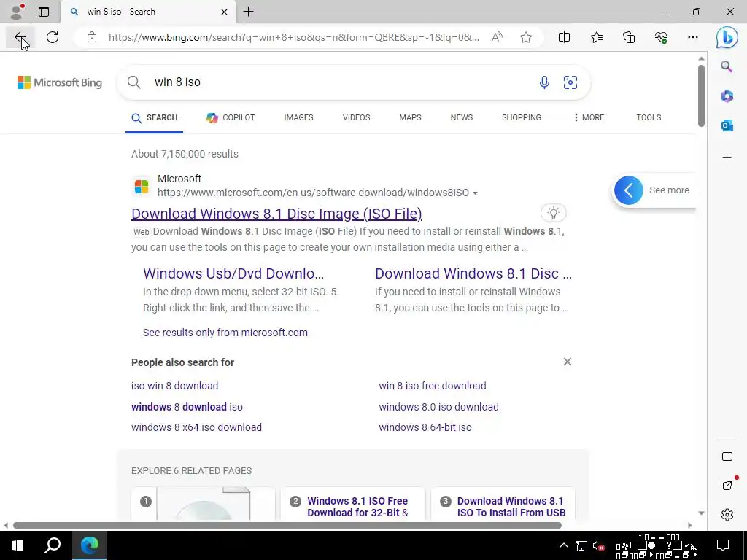Image resolution: width=747 pixels, height=560 pixels.
Task: Click the browser address bar URL
Action: click(293, 37)
